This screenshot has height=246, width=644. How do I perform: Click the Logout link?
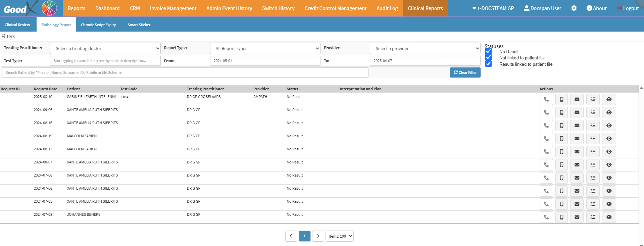(x=628, y=8)
